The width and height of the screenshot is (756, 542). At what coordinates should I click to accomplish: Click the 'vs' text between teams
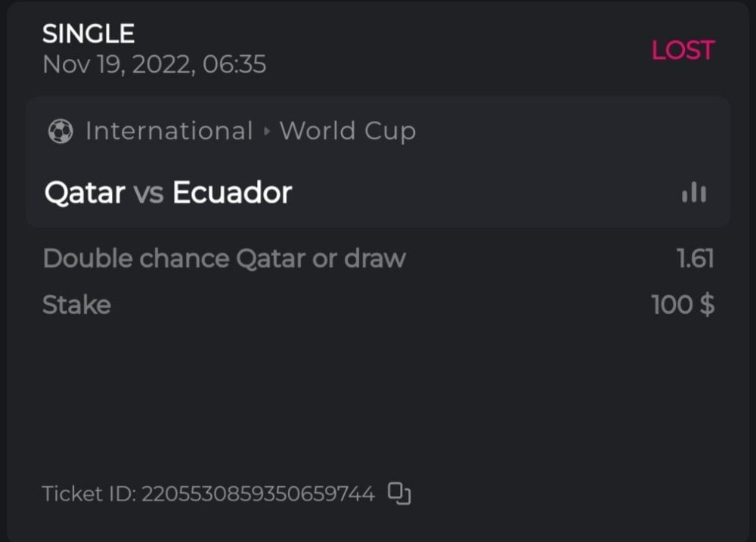148,194
